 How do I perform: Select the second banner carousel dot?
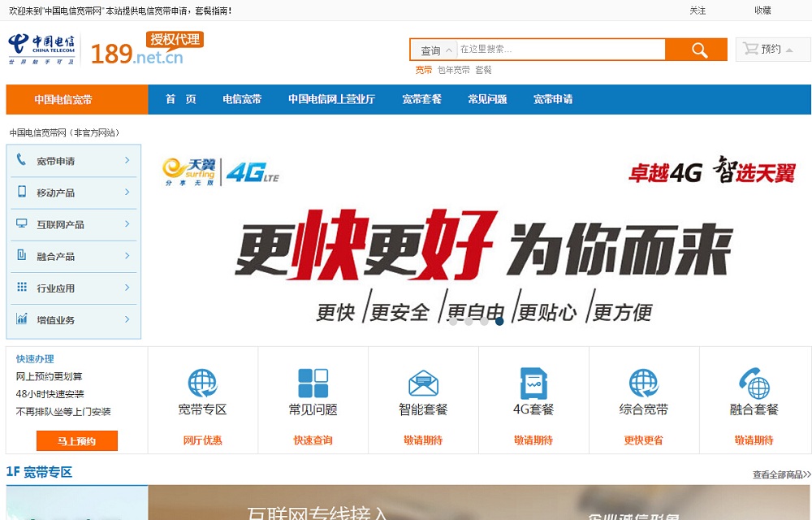tap(469, 321)
